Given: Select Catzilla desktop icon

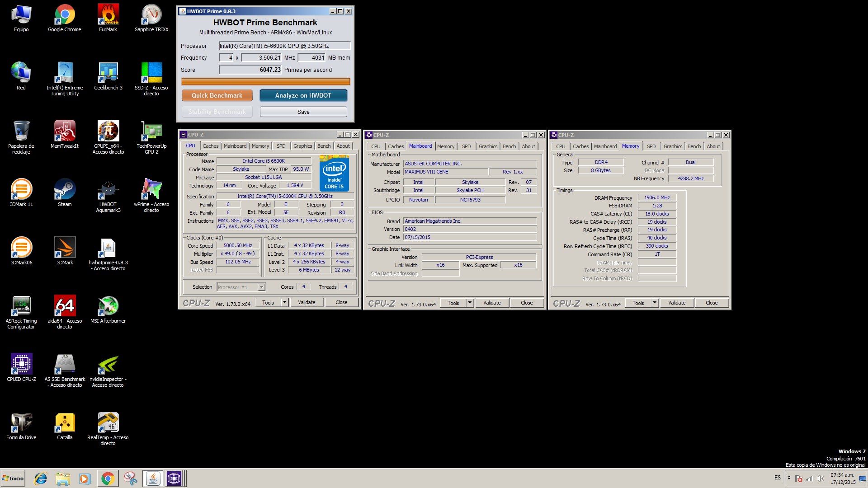Looking at the screenshot, I should (x=65, y=426).
